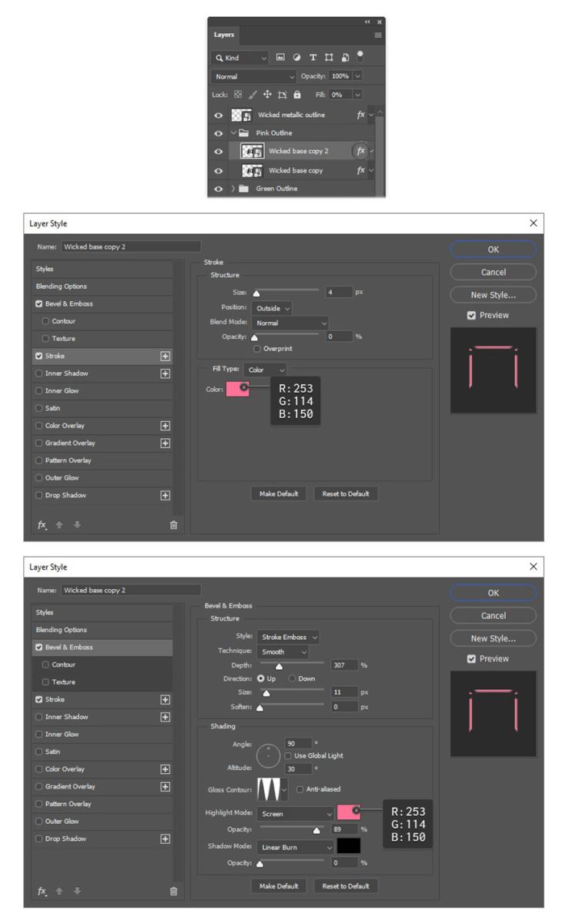This screenshot has height=924, width=569.
Task: Open the Layers panel flyout menu
Action: (x=378, y=35)
